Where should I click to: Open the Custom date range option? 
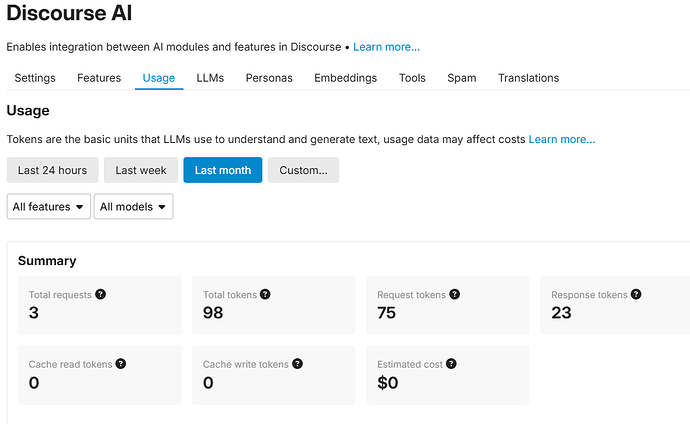pos(303,170)
